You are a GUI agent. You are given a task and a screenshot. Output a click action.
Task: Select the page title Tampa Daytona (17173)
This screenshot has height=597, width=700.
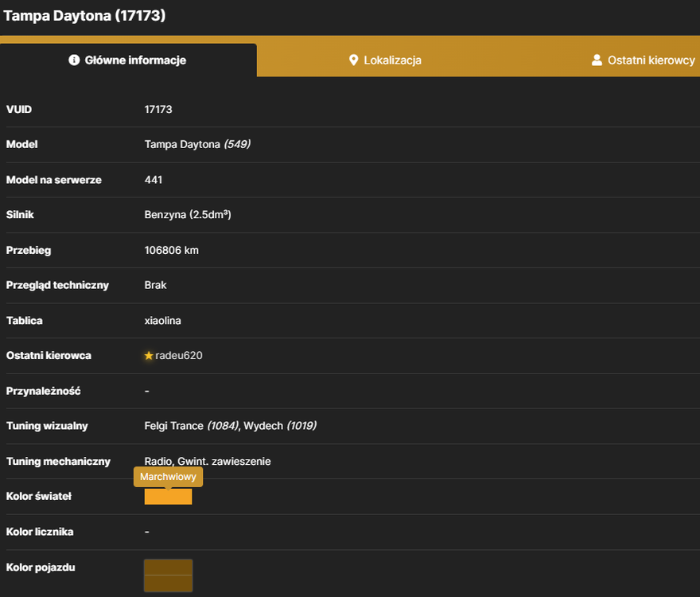[x=85, y=16]
